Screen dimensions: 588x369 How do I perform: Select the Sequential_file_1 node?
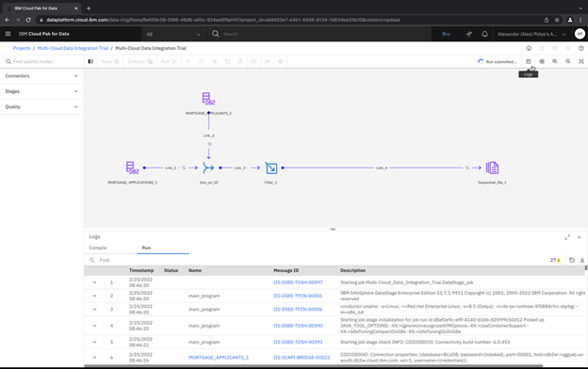click(492, 168)
